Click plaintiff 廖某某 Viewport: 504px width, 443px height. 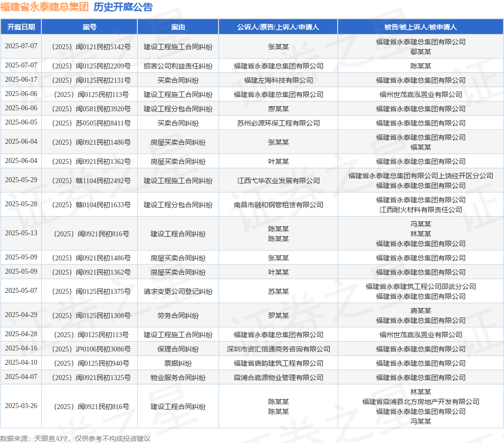[x=279, y=109]
